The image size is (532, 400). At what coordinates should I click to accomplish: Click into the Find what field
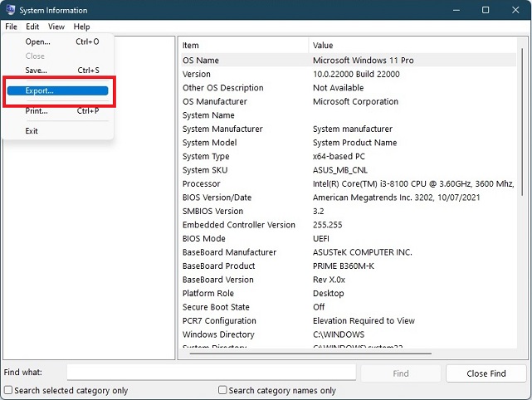pos(212,373)
